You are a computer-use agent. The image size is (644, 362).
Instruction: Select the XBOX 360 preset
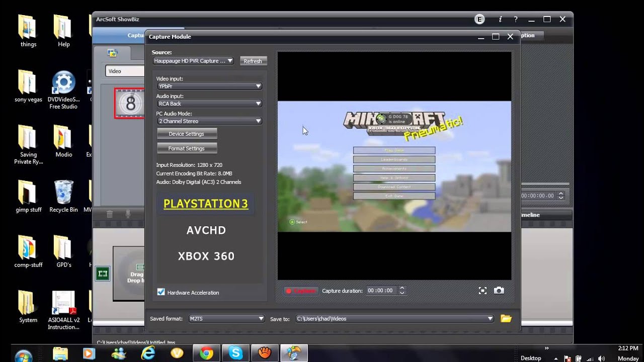[206, 256]
